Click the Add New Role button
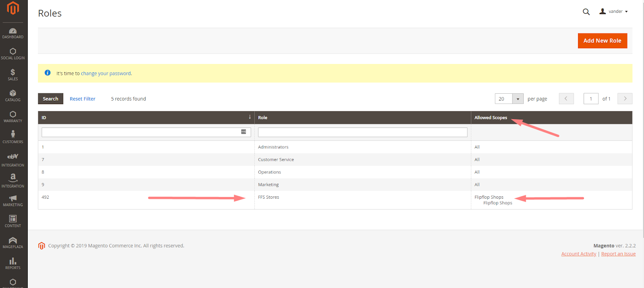 [603, 41]
